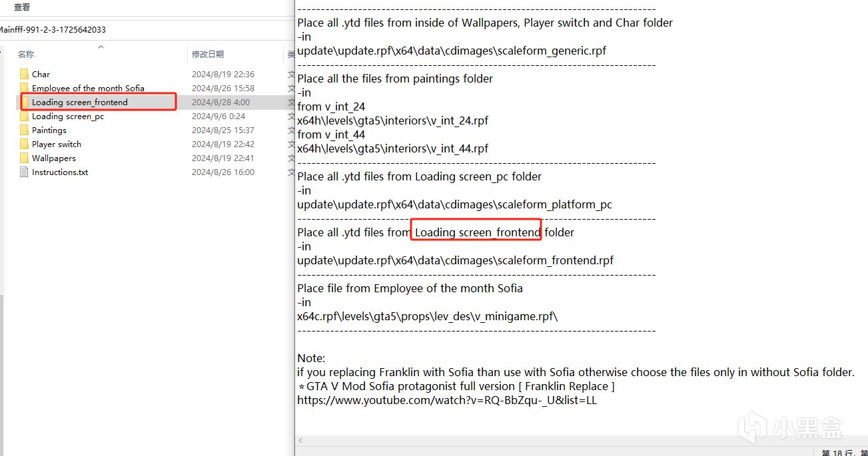This screenshot has width=868, height=456.
Task: Select the Loading screen_pc folder name
Action: pos(68,116)
